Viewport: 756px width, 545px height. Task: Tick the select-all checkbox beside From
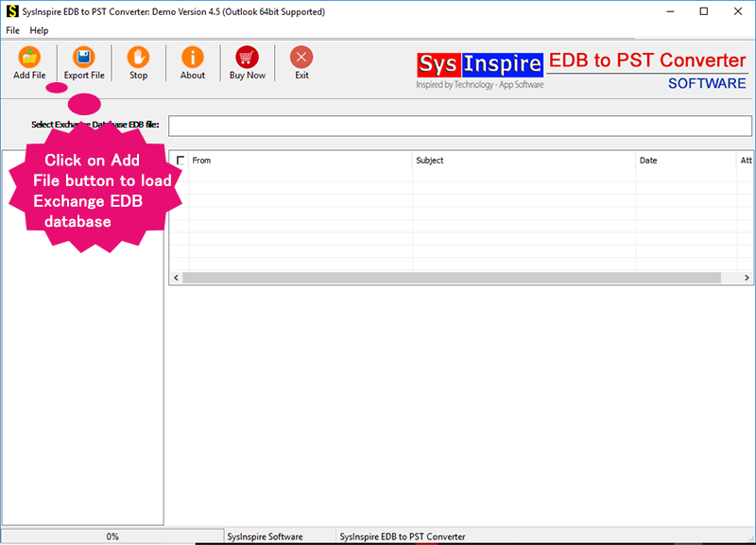tap(180, 161)
